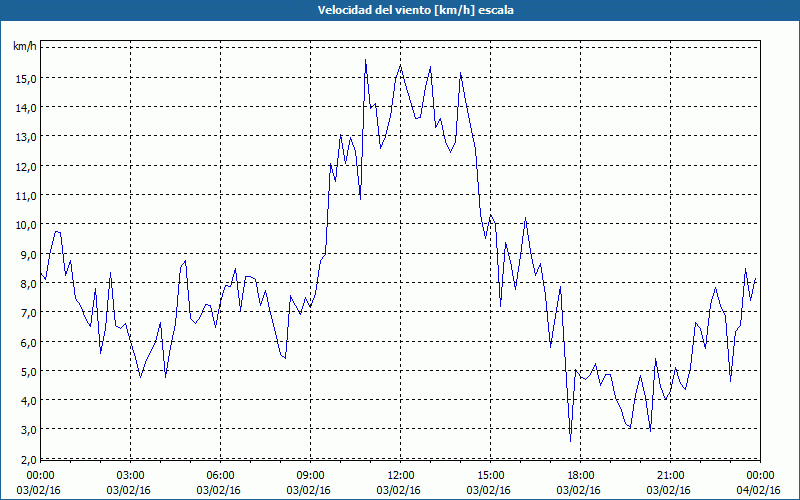Click '03/02/16' date under 12:00

pyautogui.click(x=398, y=490)
